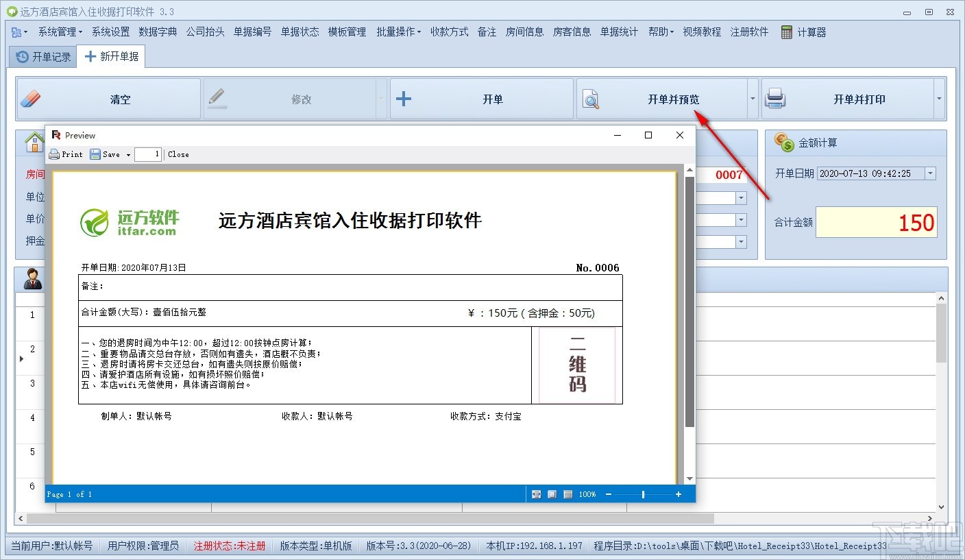Switch to the 新开单据 tab

click(111, 56)
